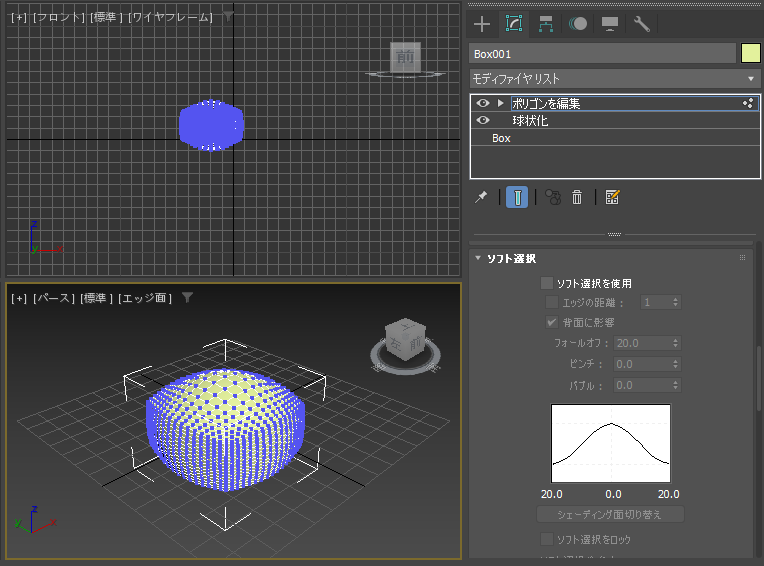Click the ピンチ value field
Viewport: 764px width, 566px height.
[642, 364]
